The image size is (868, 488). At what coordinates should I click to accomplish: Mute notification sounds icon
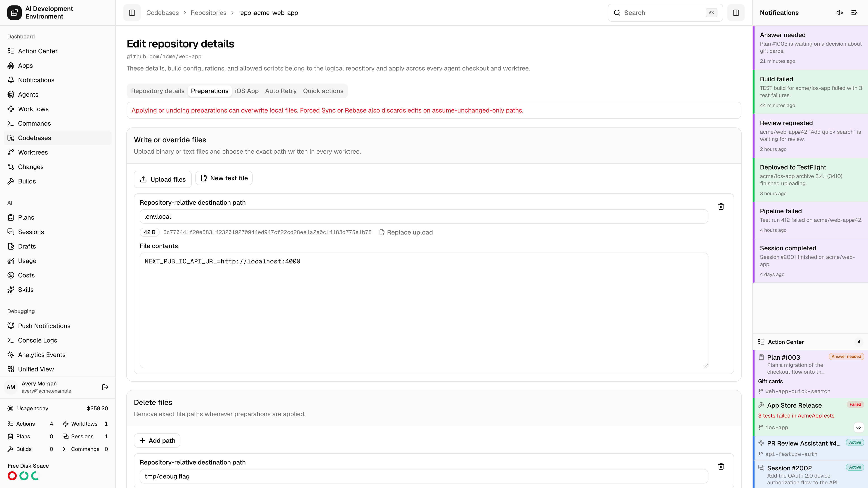click(x=840, y=12)
